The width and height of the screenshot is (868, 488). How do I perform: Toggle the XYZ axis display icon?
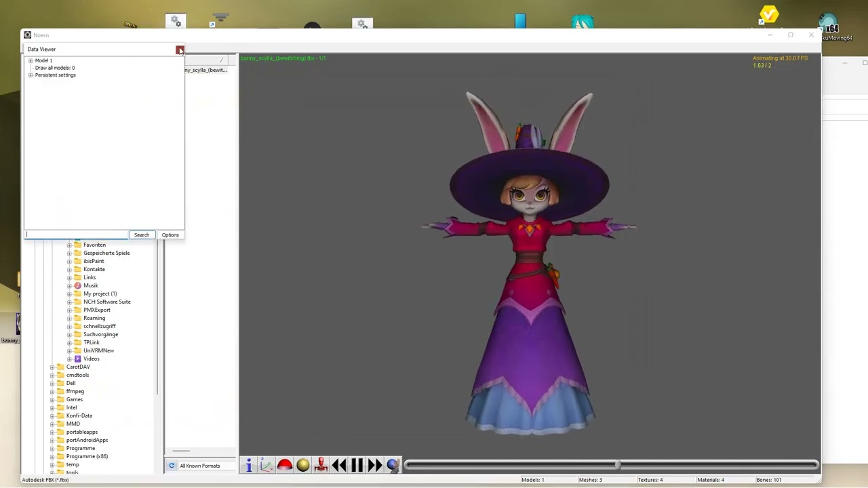[x=267, y=465]
